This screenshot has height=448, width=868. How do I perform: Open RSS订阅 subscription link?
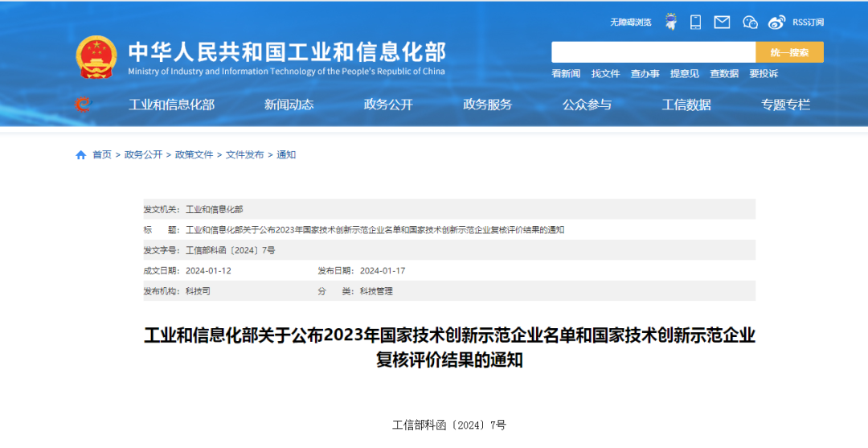[x=809, y=23]
